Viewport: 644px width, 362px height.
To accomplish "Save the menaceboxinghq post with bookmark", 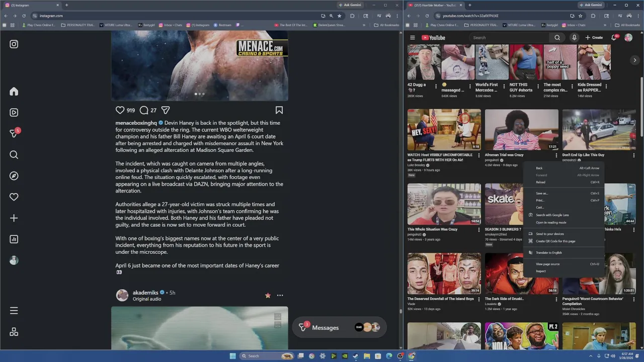I will pyautogui.click(x=279, y=110).
